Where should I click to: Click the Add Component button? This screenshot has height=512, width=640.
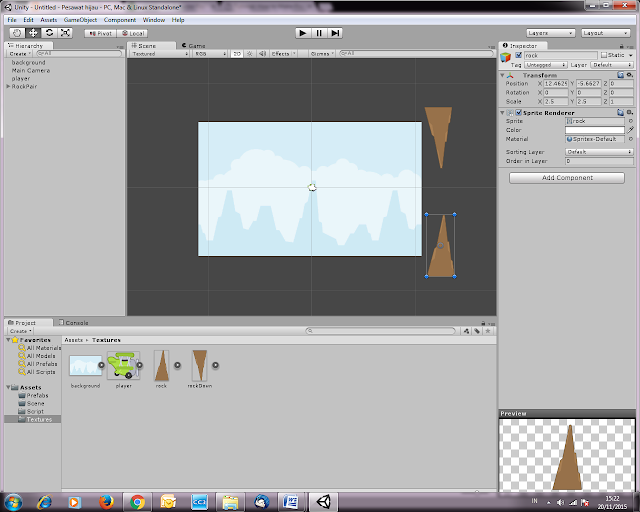[x=567, y=178]
